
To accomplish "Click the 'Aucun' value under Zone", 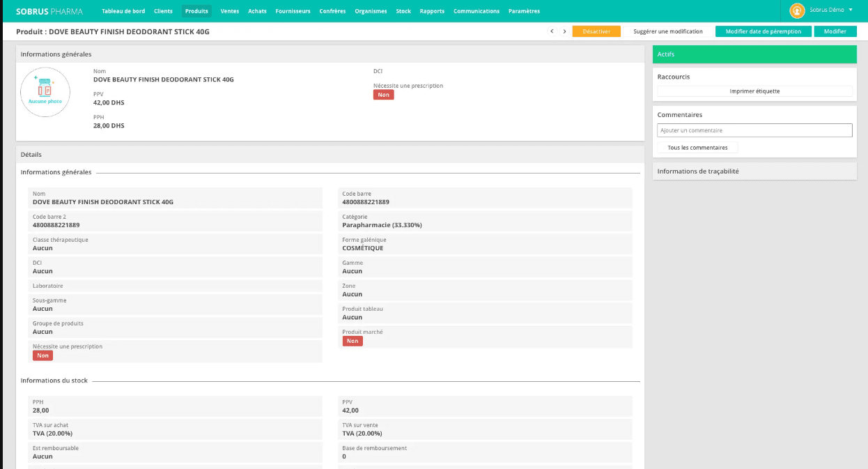I will pyautogui.click(x=352, y=294).
